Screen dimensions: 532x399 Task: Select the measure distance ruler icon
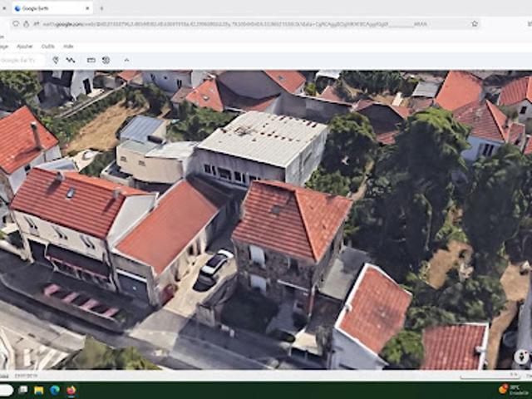click(91, 60)
